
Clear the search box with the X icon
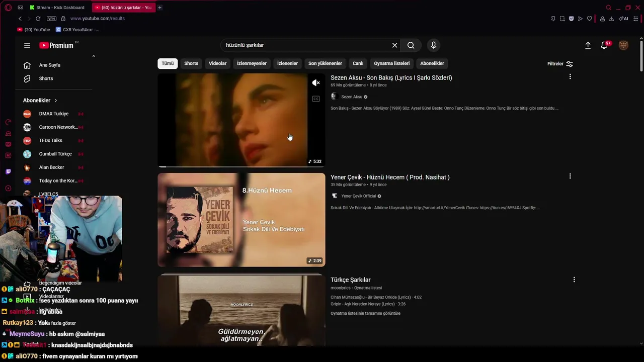click(x=394, y=45)
